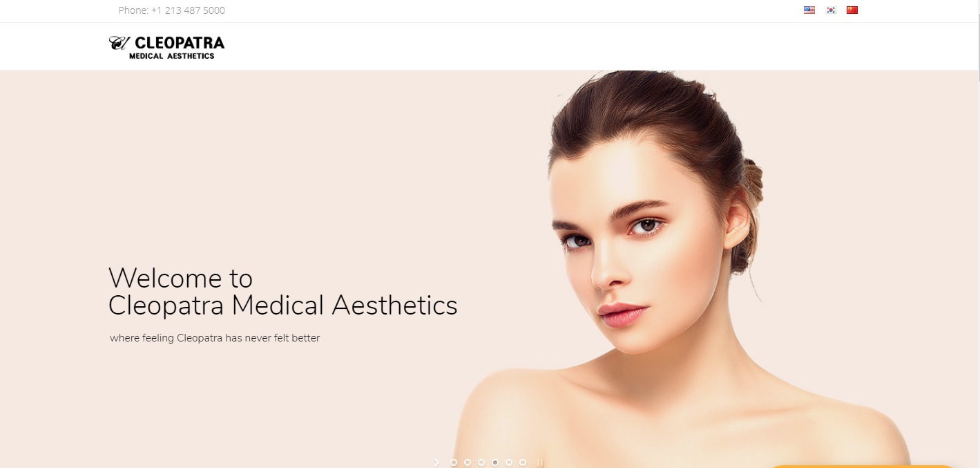This screenshot has width=980, height=468.
Task: Click the script Cl monogram in the logo
Action: [119, 44]
